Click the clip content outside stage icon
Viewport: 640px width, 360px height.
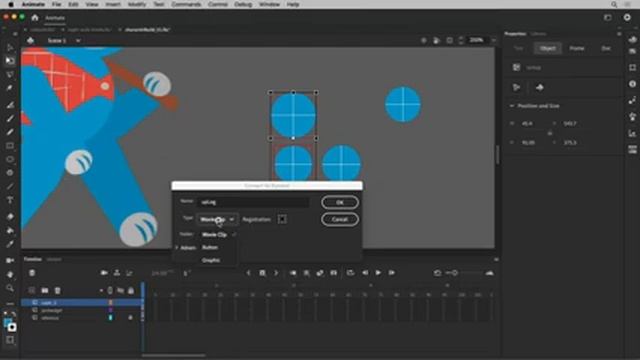(449, 40)
